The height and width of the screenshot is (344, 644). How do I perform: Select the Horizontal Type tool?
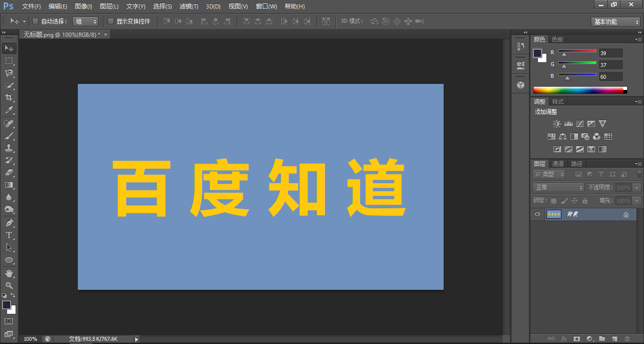[9, 235]
